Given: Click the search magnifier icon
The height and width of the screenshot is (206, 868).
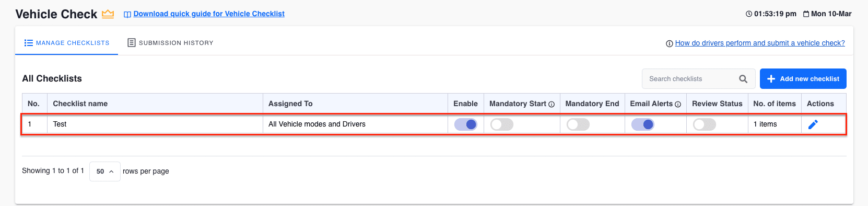Looking at the screenshot, I should pos(743,79).
